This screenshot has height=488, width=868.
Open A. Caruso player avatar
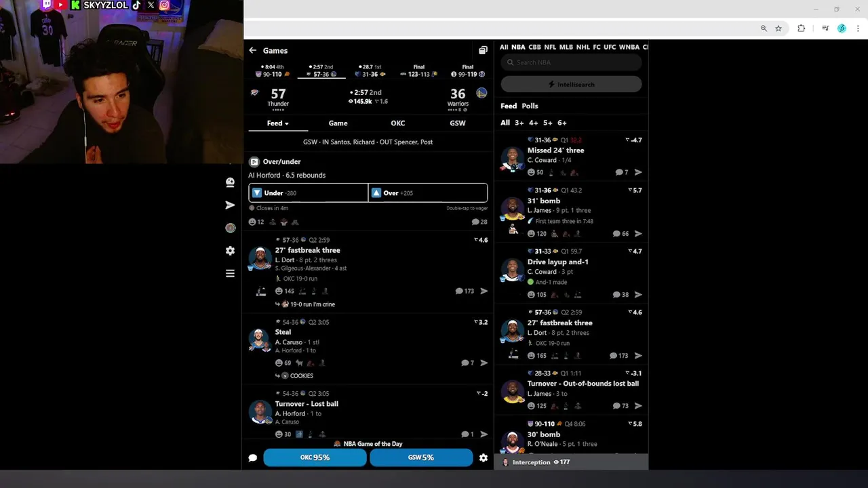[259, 340]
